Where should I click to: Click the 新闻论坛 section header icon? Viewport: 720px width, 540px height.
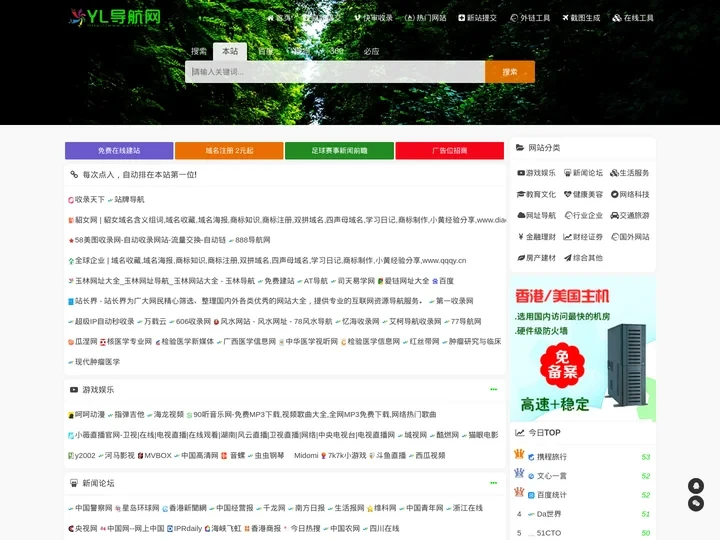[73, 483]
